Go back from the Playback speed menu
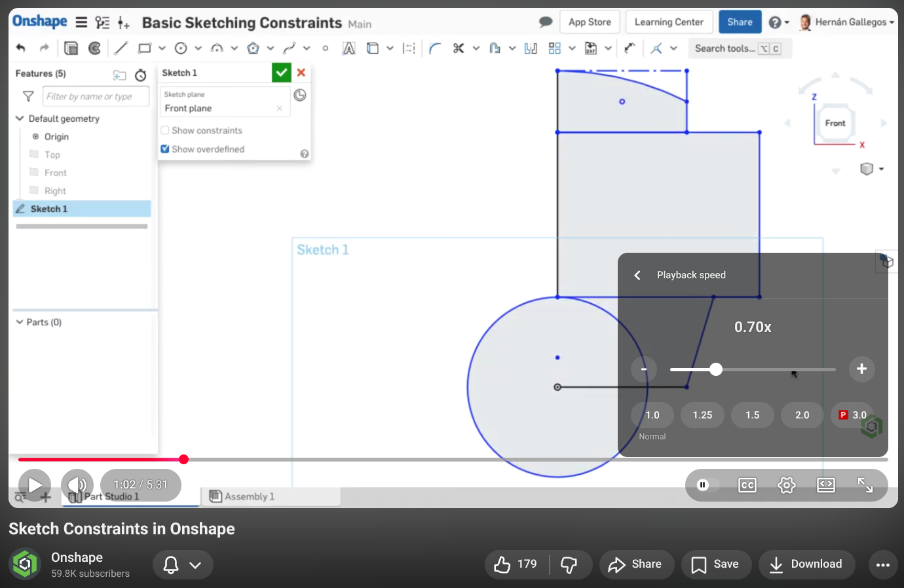Screen dimensions: 904x588 [x=637, y=275]
